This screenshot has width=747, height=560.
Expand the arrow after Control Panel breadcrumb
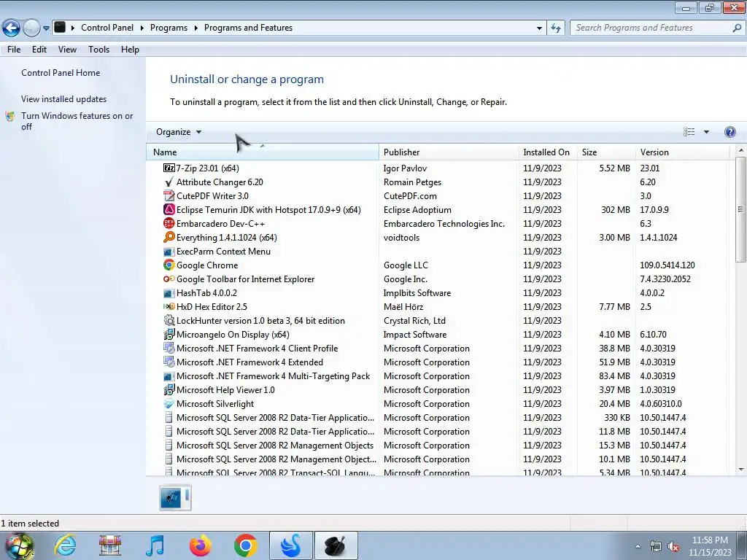[x=142, y=28]
